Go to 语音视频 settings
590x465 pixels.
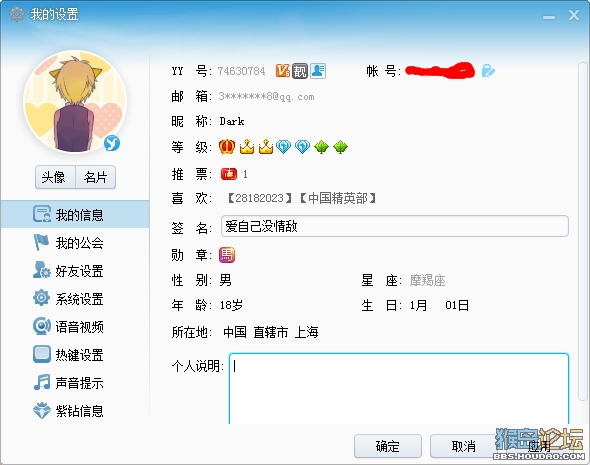[75, 327]
